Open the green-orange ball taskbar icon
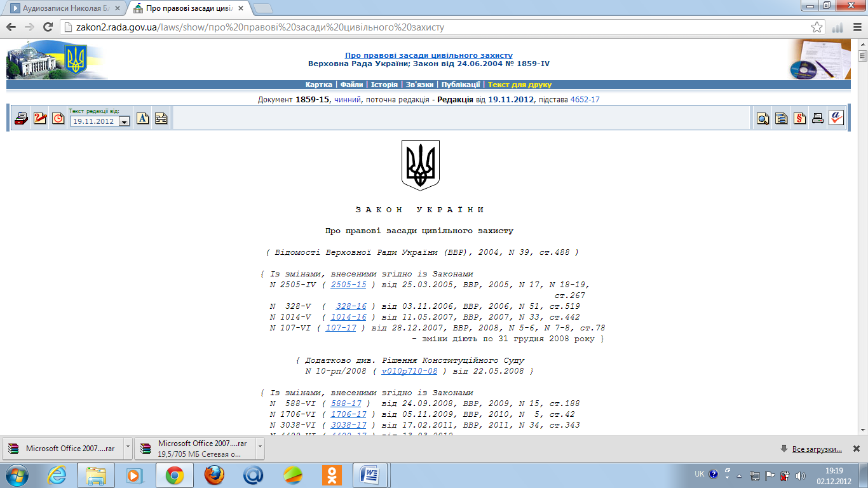The image size is (868, 488). pos(293,475)
